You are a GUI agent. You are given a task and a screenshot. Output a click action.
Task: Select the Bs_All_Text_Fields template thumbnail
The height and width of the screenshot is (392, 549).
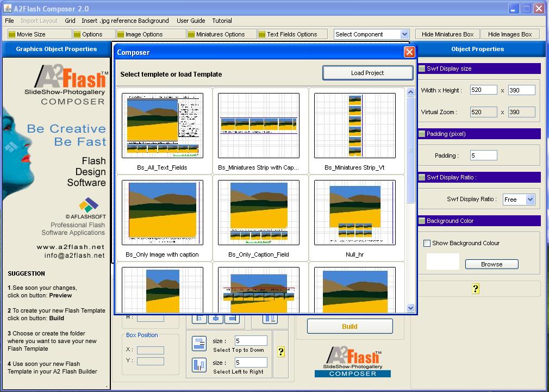[163, 126]
